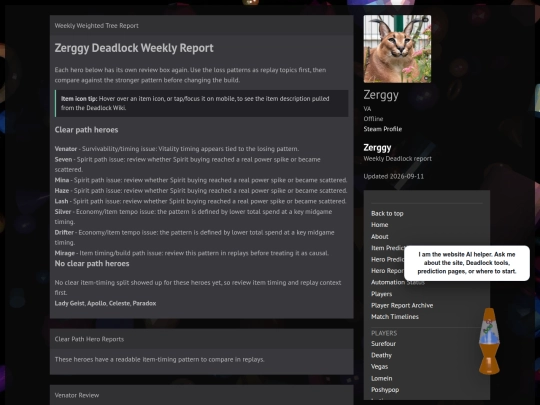
Task: Select player Surefour in list
Action: (383, 344)
